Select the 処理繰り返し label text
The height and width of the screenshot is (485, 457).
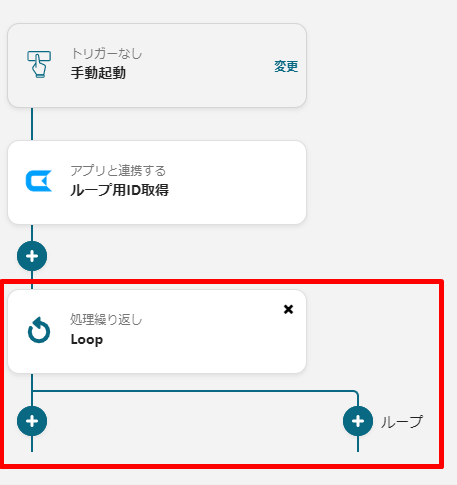tap(106, 319)
